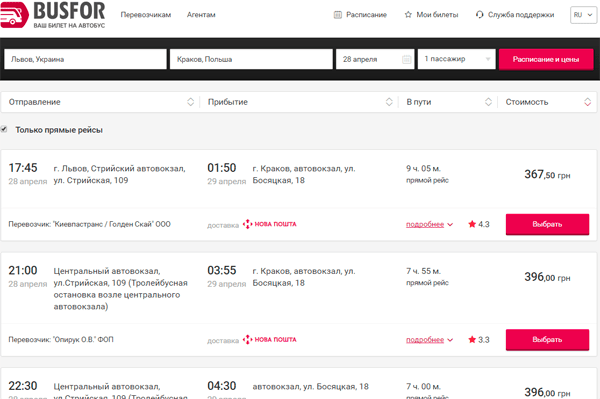Open Перевозчикам menu item
Viewport: 600px width, 399px height.
[x=146, y=15]
